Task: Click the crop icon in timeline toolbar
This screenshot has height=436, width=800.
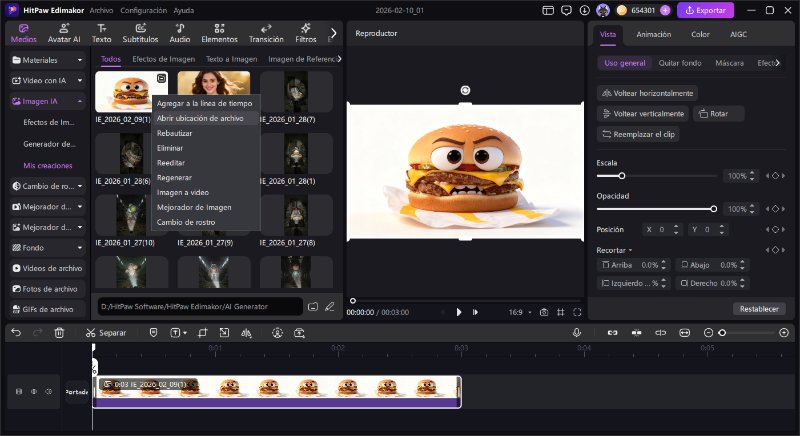Action: (x=203, y=332)
